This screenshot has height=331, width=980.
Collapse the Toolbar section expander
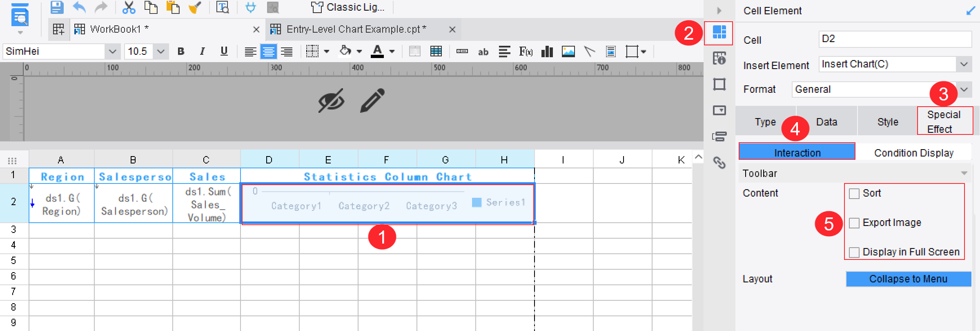click(964, 173)
